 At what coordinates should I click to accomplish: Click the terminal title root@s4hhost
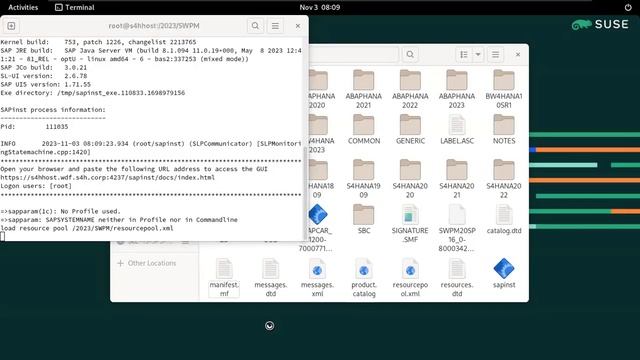pyautogui.click(x=153, y=26)
